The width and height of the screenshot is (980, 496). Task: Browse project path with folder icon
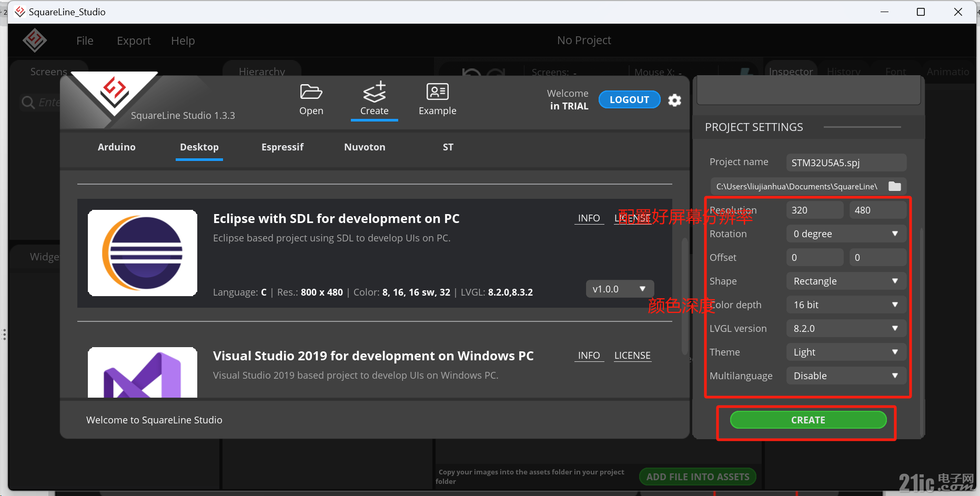coord(894,186)
